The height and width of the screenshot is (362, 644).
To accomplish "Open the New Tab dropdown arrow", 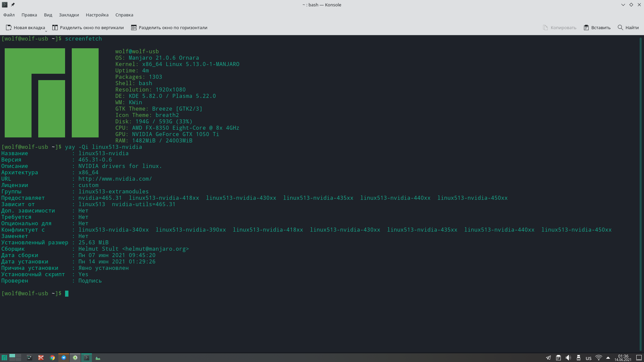I will click(x=46, y=31).
